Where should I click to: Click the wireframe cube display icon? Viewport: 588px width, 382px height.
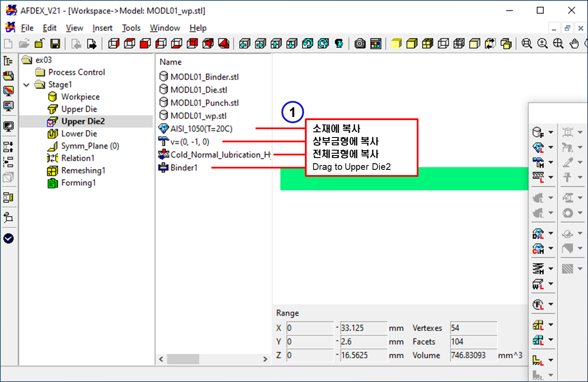pyautogui.click(x=443, y=44)
